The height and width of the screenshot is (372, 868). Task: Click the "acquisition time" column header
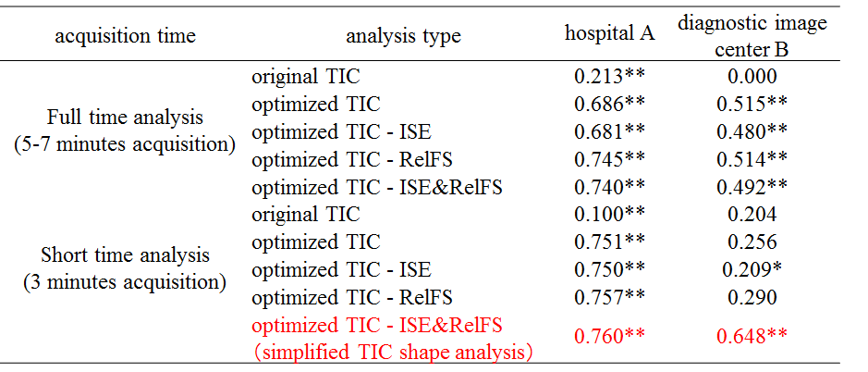(126, 36)
